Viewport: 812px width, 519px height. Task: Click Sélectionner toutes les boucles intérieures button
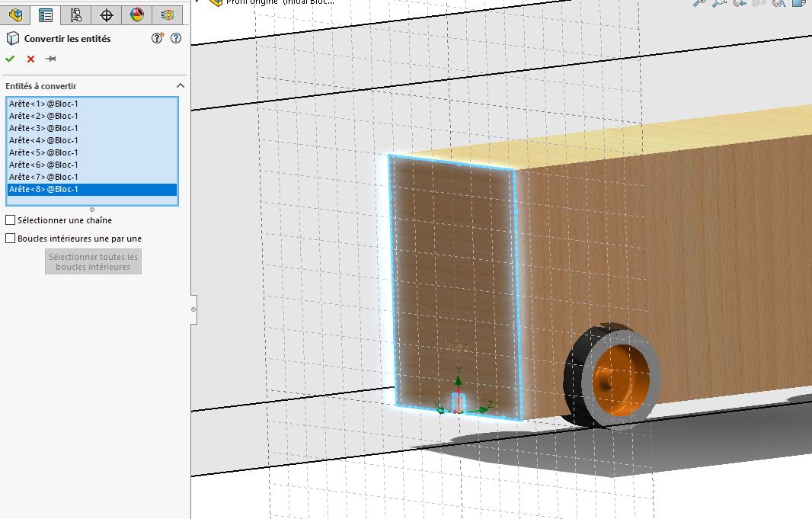(x=93, y=261)
